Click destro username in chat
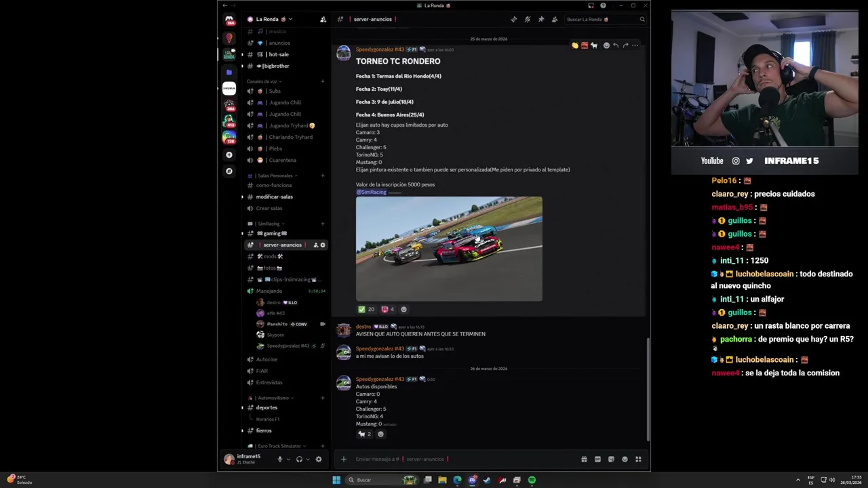This screenshot has height=488, width=868. [363, 327]
